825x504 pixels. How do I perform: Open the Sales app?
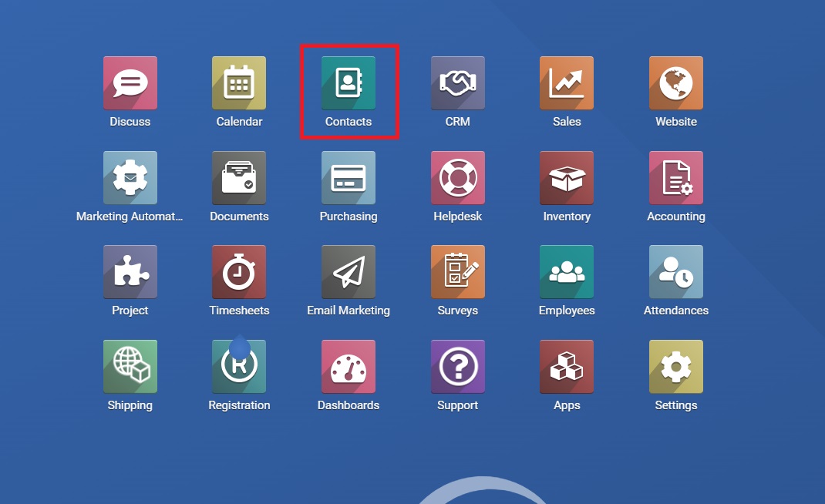(567, 83)
